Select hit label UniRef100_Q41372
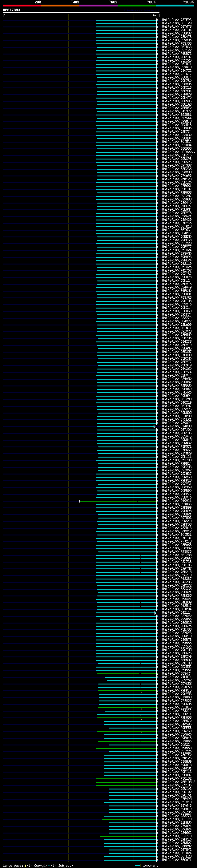The image size is (197, 868). coord(177,111)
